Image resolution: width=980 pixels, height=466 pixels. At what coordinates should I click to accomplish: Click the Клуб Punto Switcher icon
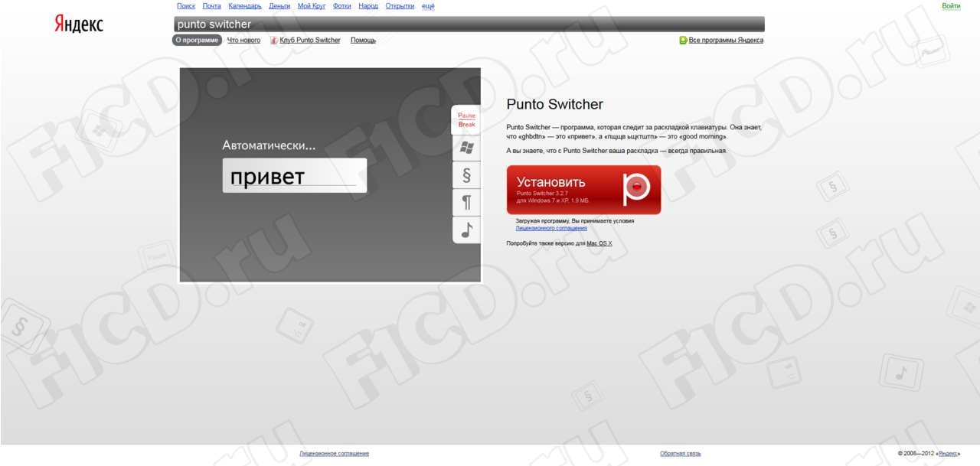(274, 41)
